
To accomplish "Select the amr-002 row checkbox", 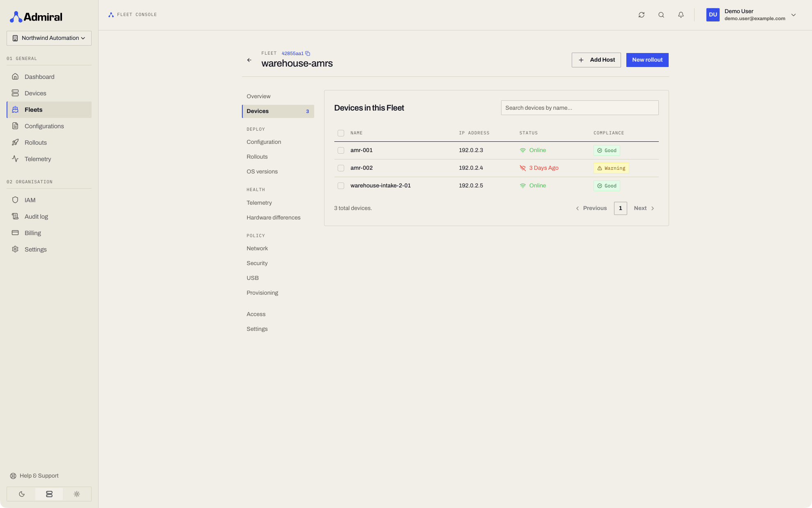I will point(341,168).
